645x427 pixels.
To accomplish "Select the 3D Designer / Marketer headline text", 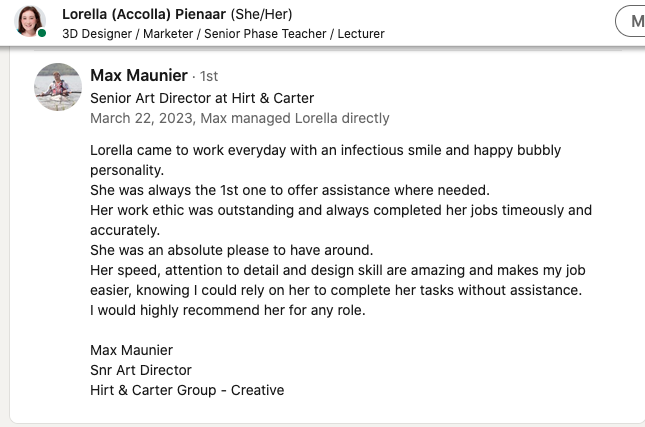I will tap(223, 34).
